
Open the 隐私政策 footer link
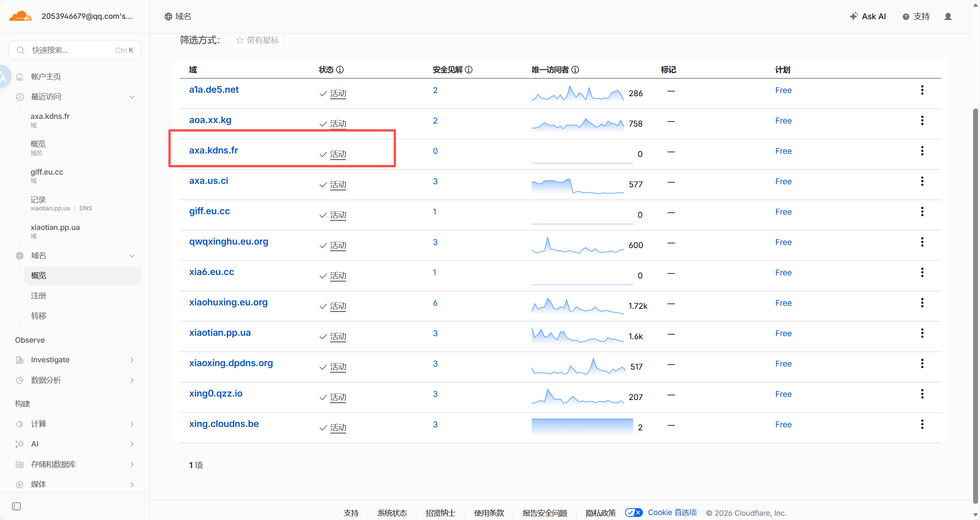click(601, 513)
